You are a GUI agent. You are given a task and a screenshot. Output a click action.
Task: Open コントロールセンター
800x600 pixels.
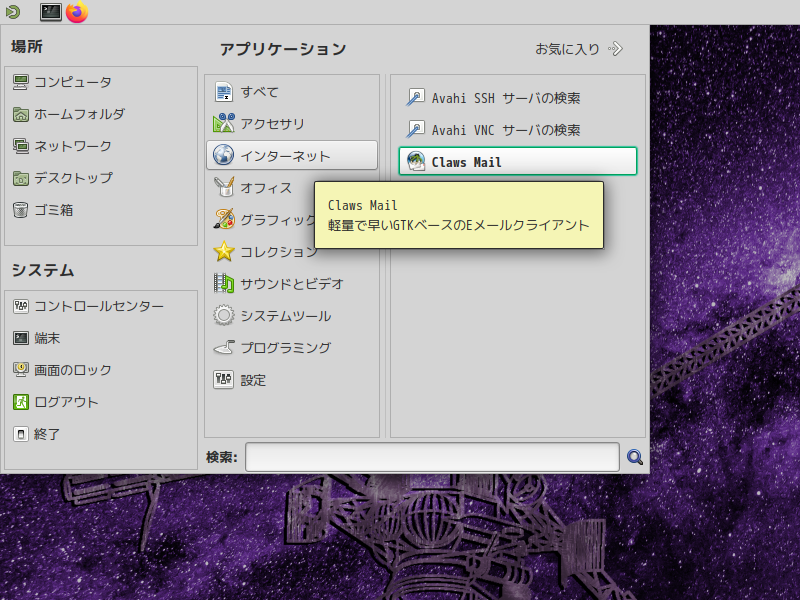coord(101,306)
